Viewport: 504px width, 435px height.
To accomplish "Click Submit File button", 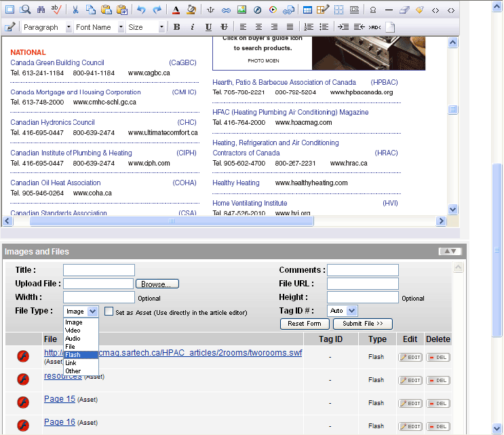I will [363, 324].
